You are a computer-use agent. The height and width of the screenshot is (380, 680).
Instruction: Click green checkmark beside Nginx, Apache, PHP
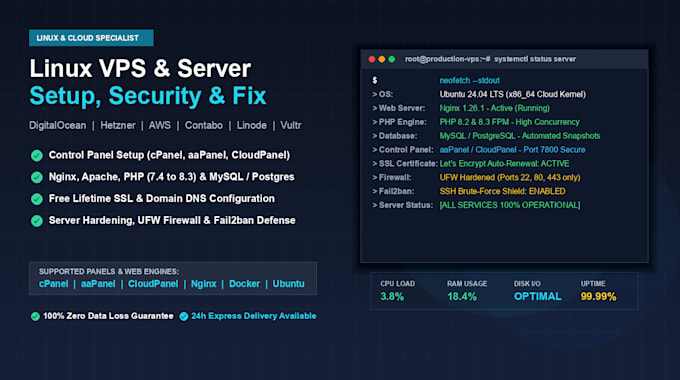(x=37, y=177)
